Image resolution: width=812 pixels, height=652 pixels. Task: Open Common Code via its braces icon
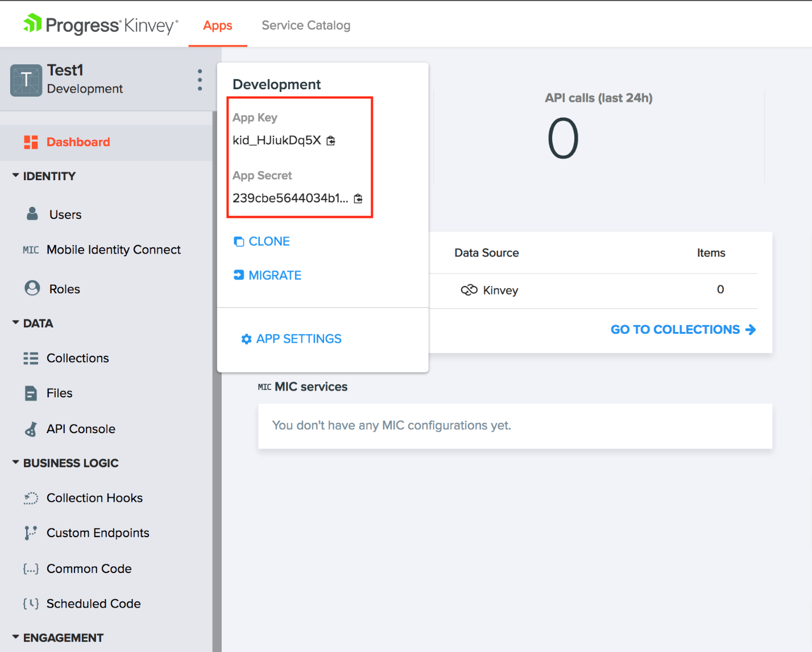[30, 568]
